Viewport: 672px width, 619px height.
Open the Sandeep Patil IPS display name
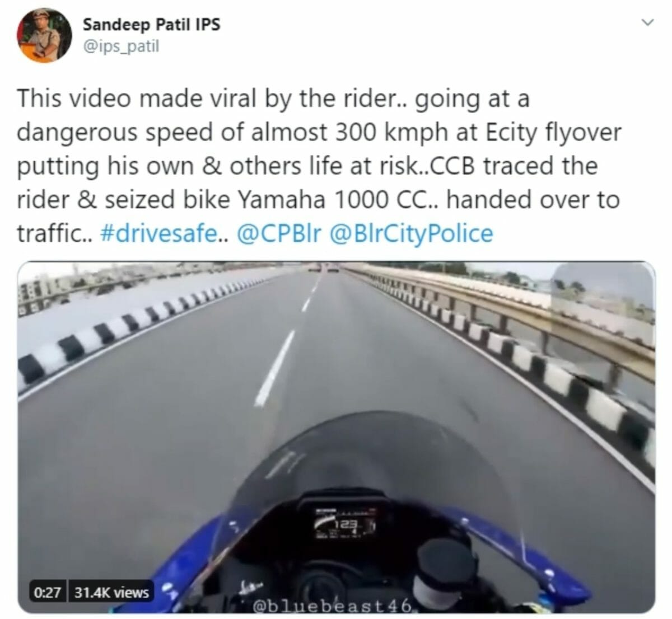[x=151, y=24]
